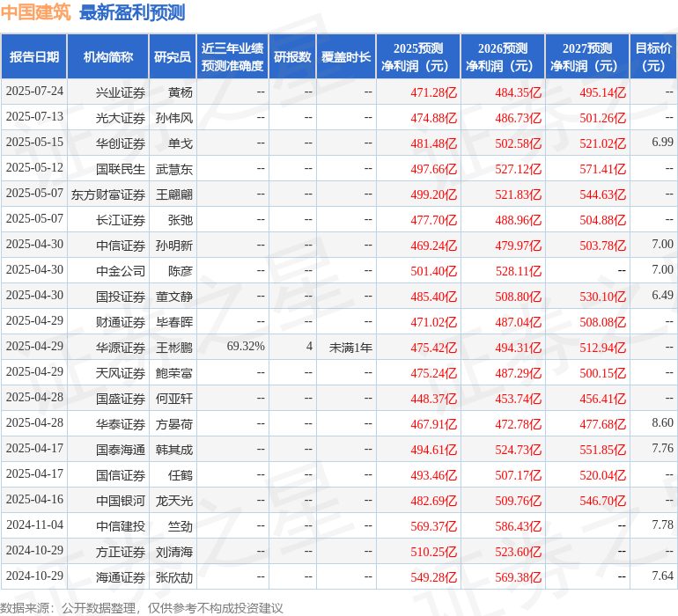
Task: Select the 覆盖时长 column header
Action: pyautogui.click(x=346, y=56)
